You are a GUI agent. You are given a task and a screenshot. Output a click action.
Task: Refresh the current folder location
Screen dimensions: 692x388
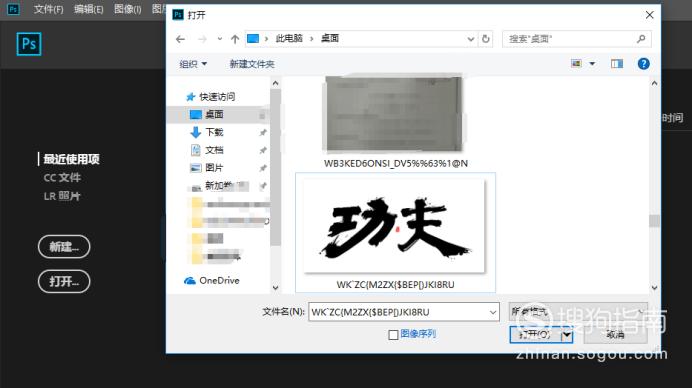[485, 39]
